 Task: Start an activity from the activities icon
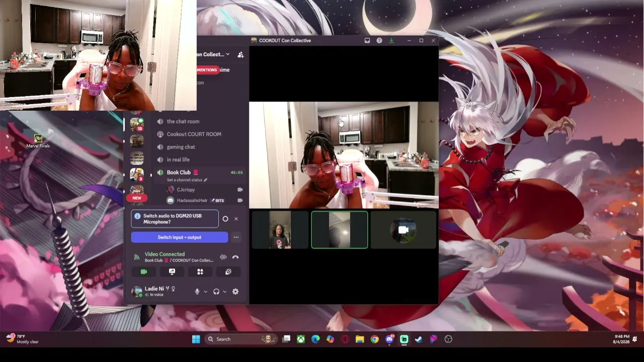[200, 271]
